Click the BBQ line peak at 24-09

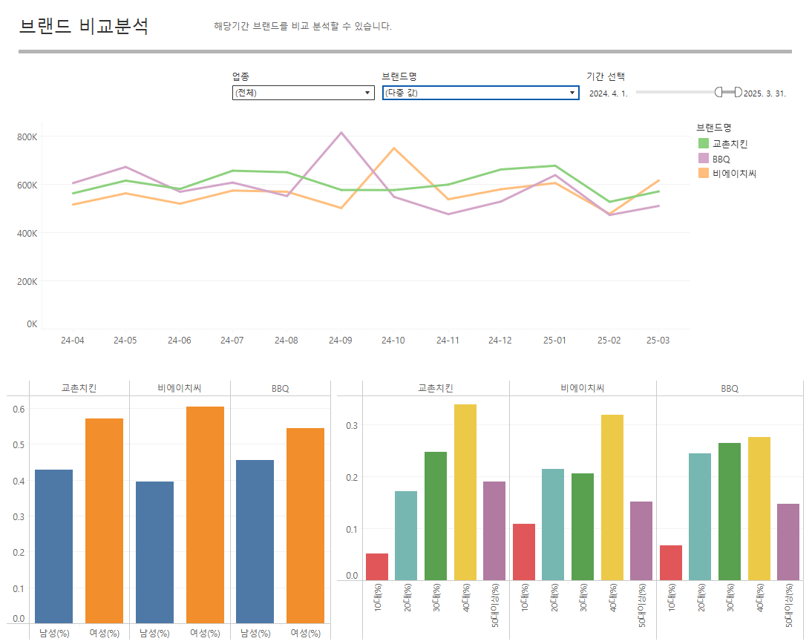tap(341, 133)
